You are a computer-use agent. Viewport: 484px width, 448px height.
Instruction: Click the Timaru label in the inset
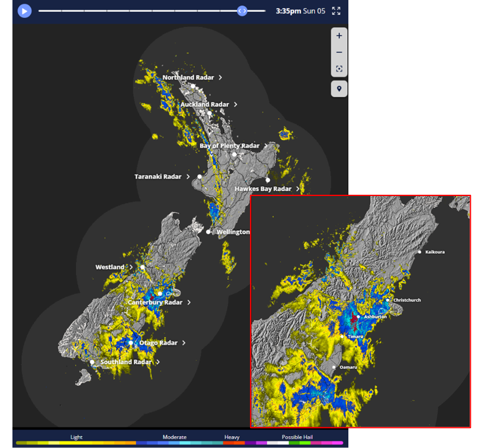(355, 337)
